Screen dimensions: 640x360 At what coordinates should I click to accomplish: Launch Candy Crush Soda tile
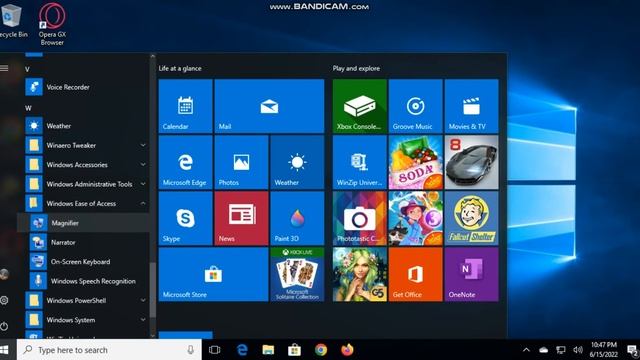click(x=416, y=162)
